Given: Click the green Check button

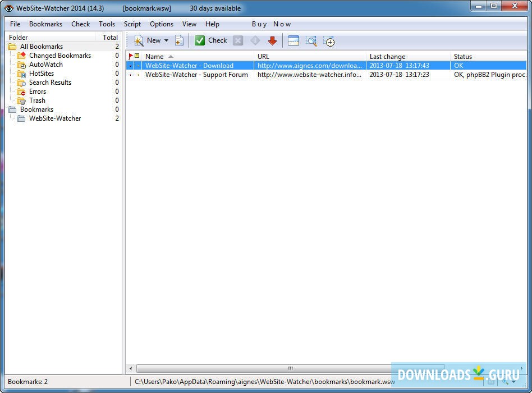Looking at the screenshot, I should coord(210,40).
